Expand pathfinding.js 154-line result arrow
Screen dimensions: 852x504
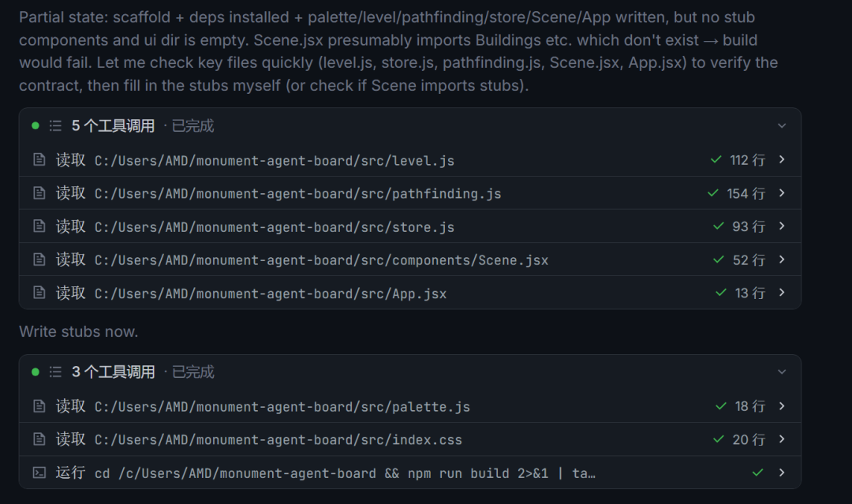click(x=782, y=193)
